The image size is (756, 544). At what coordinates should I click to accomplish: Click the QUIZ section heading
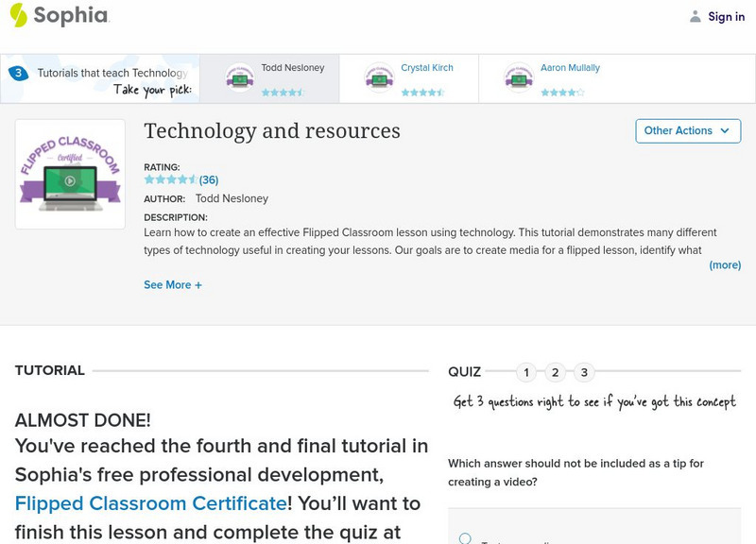[x=464, y=372]
